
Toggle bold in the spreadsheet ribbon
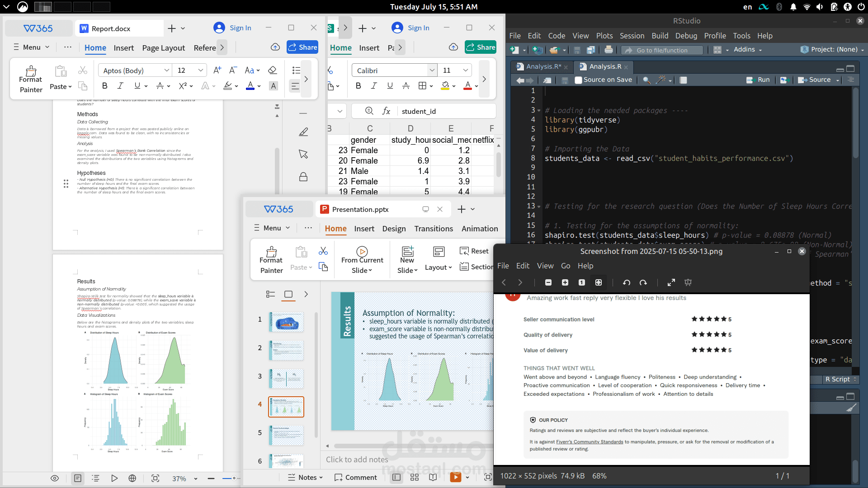(x=358, y=85)
